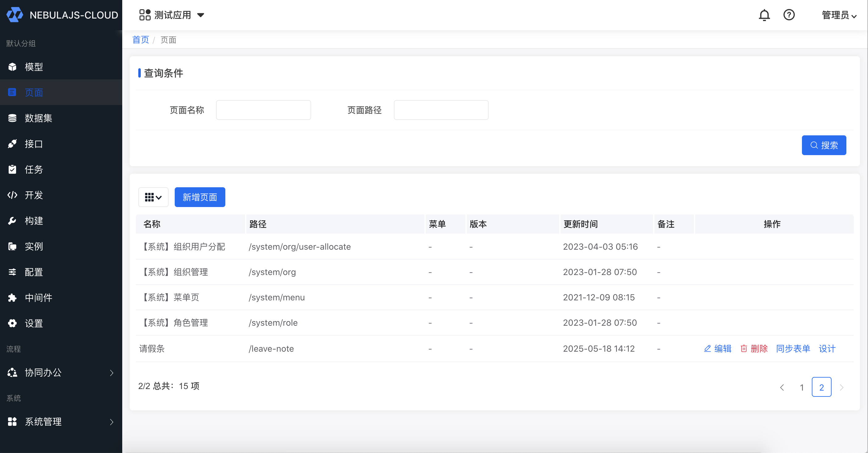Select the 任务 menu item
The width and height of the screenshot is (868, 453).
point(34,169)
